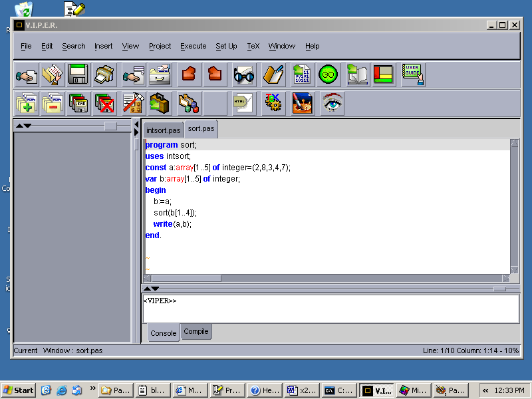The height and width of the screenshot is (399, 532).
Task: Click the BAK floppy disks backup icon
Action: 78,104
